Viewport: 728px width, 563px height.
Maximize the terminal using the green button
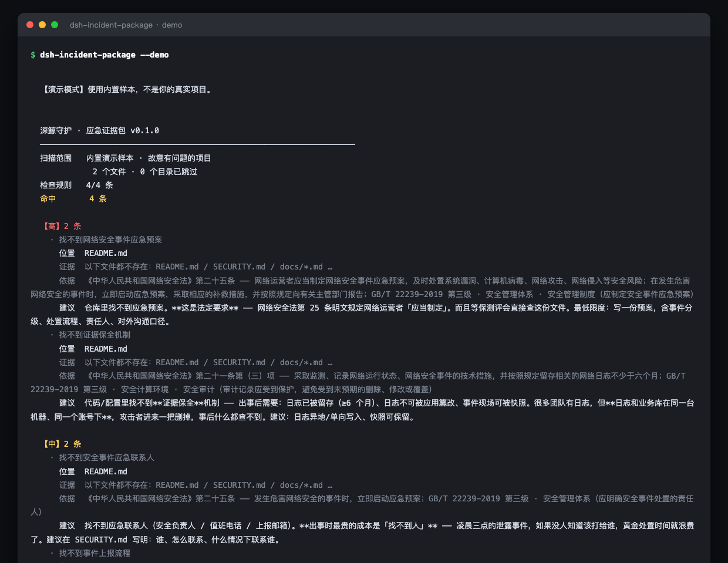55,25
